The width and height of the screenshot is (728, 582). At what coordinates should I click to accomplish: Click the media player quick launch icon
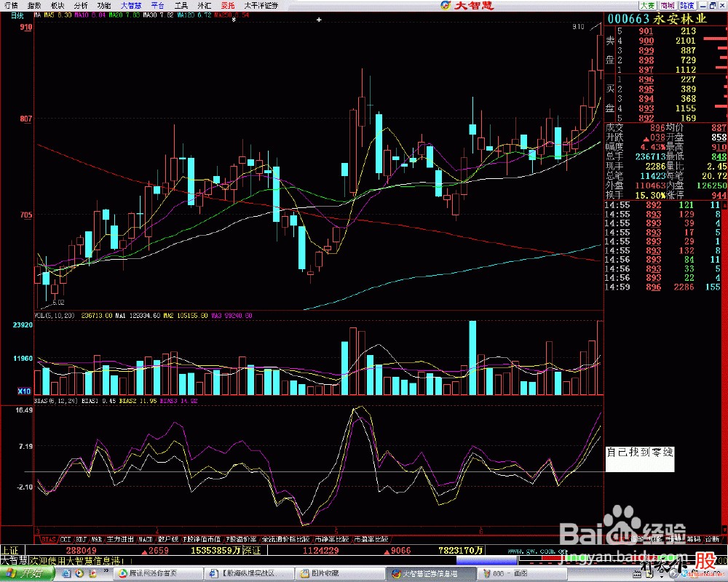point(80,574)
